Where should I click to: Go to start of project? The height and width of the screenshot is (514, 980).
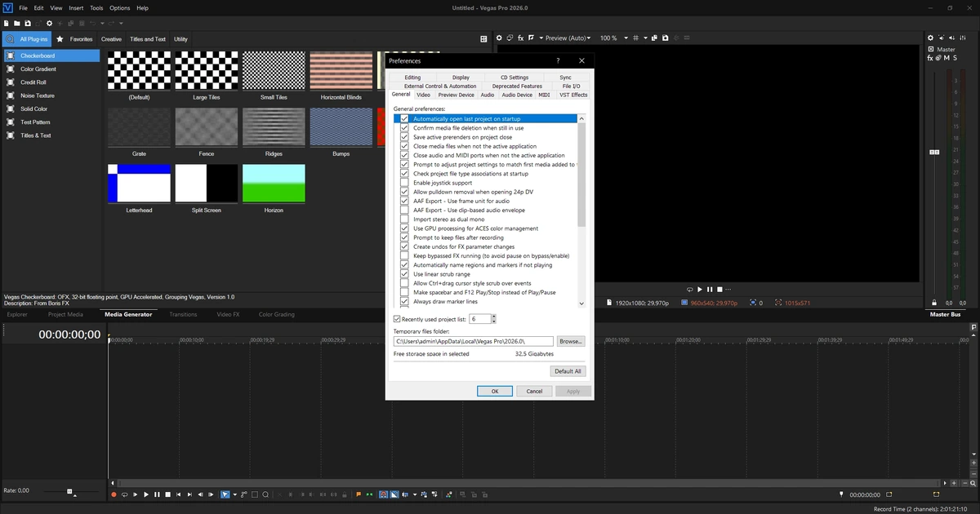coord(178,494)
